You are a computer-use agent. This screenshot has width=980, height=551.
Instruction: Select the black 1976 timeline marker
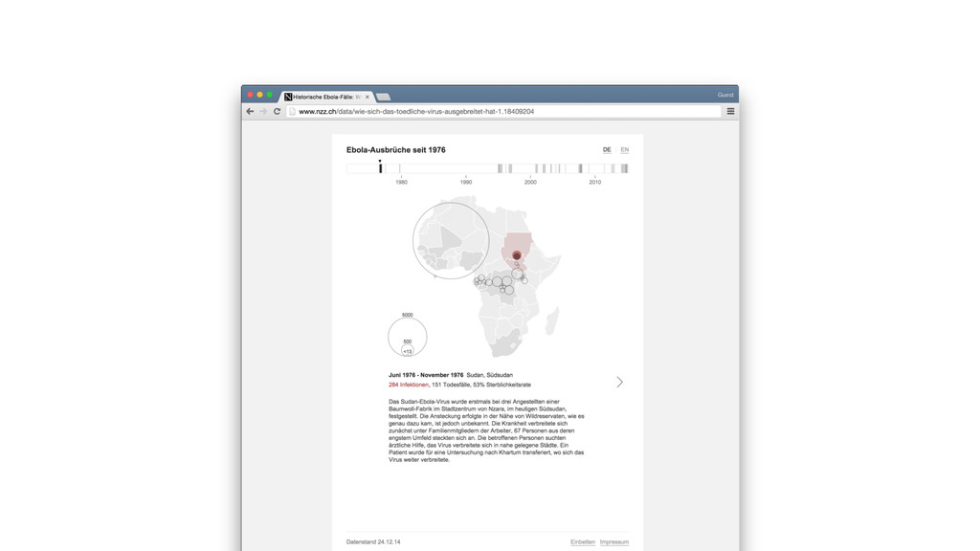point(380,168)
